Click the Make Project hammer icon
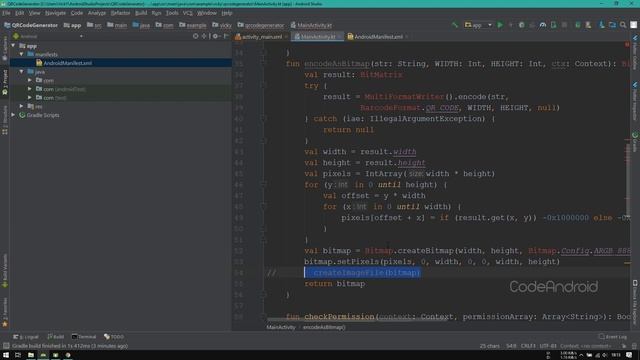 455,25
